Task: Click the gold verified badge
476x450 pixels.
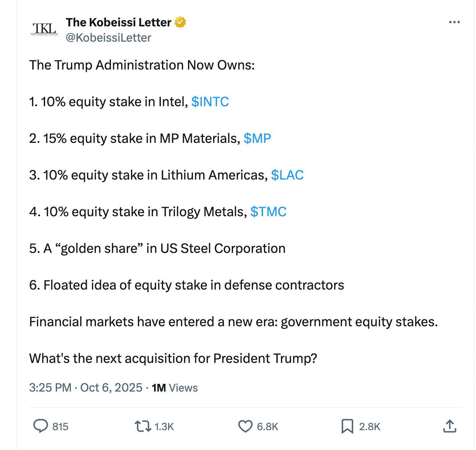Action: click(x=180, y=23)
